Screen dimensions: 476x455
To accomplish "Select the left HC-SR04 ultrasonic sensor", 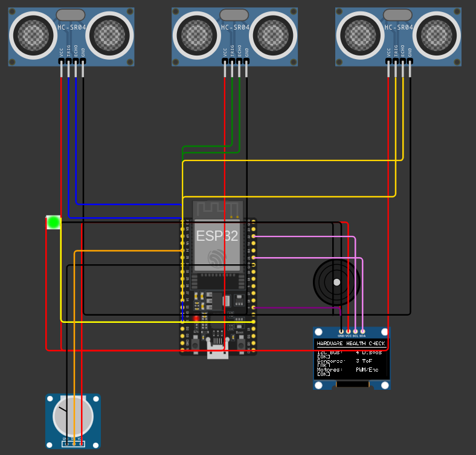I will coord(71,37).
